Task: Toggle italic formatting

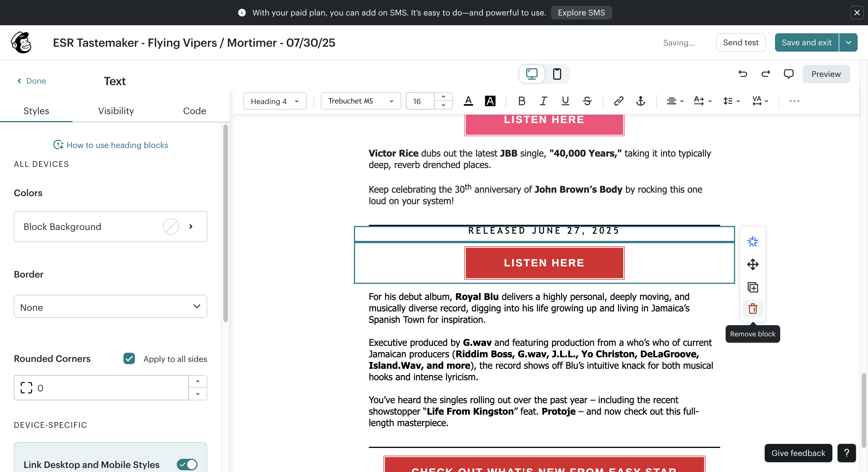Action: point(543,101)
